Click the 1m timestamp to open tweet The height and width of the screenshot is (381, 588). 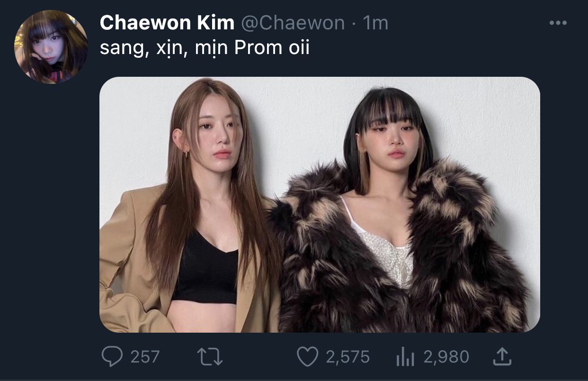[x=375, y=23]
